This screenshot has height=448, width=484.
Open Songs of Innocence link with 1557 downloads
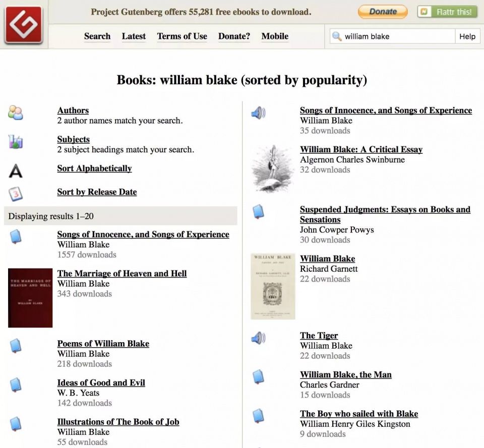tap(143, 234)
